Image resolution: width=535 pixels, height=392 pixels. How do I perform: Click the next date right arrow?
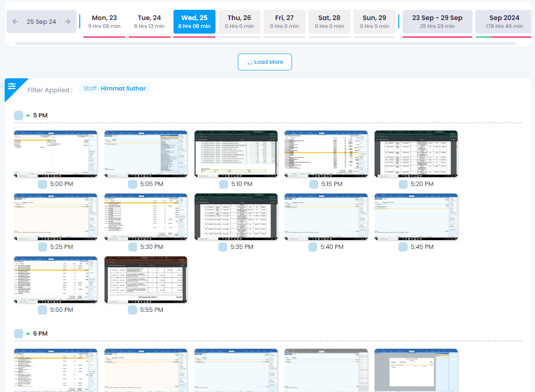coord(68,21)
